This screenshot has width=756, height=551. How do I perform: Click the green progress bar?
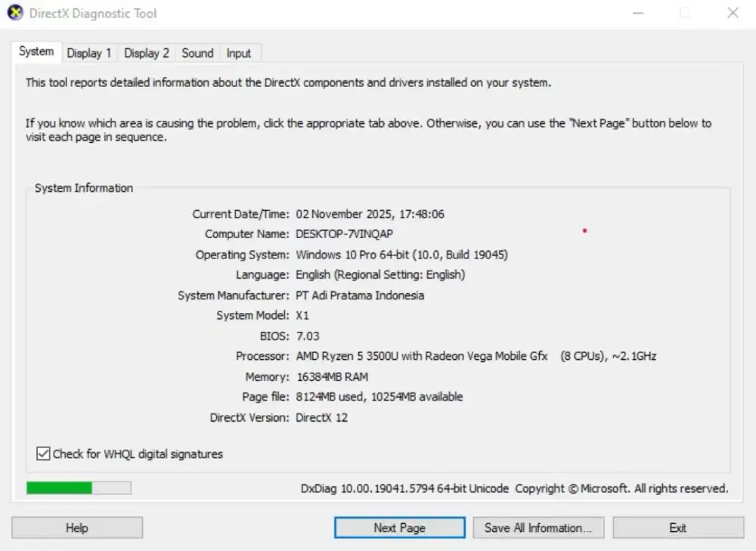tap(78, 488)
